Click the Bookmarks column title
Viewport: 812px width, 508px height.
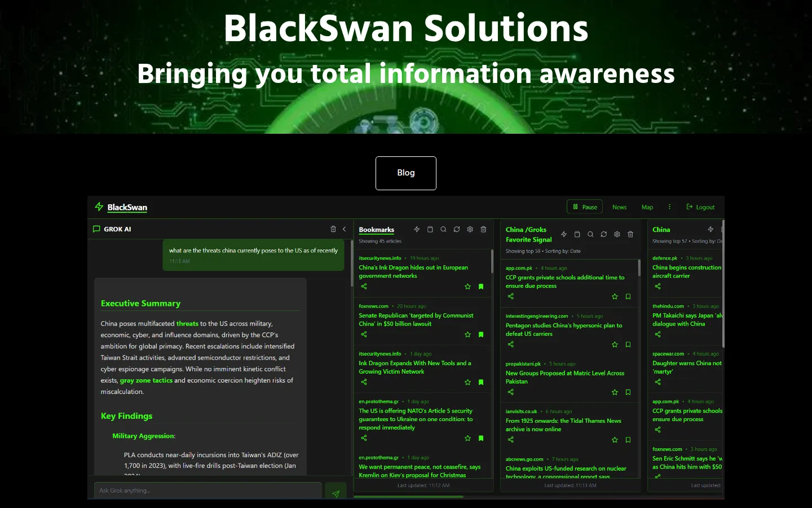[376, 230]
